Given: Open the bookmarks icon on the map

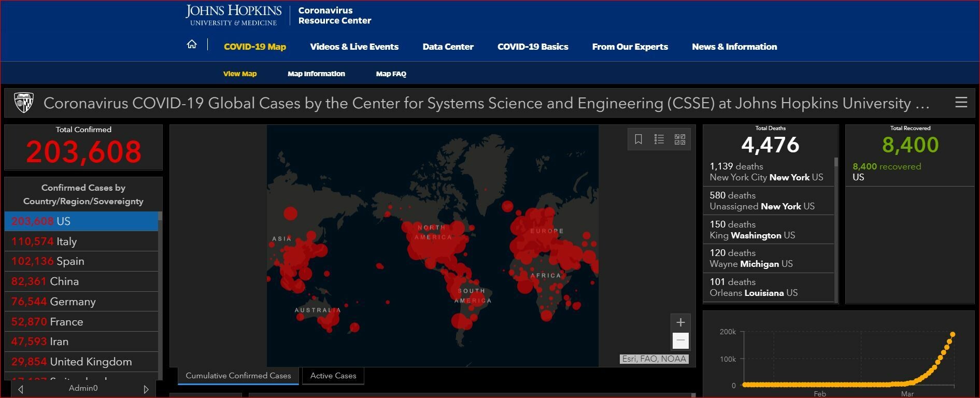Looking at the screenshot, I should (x=638, y=139).
